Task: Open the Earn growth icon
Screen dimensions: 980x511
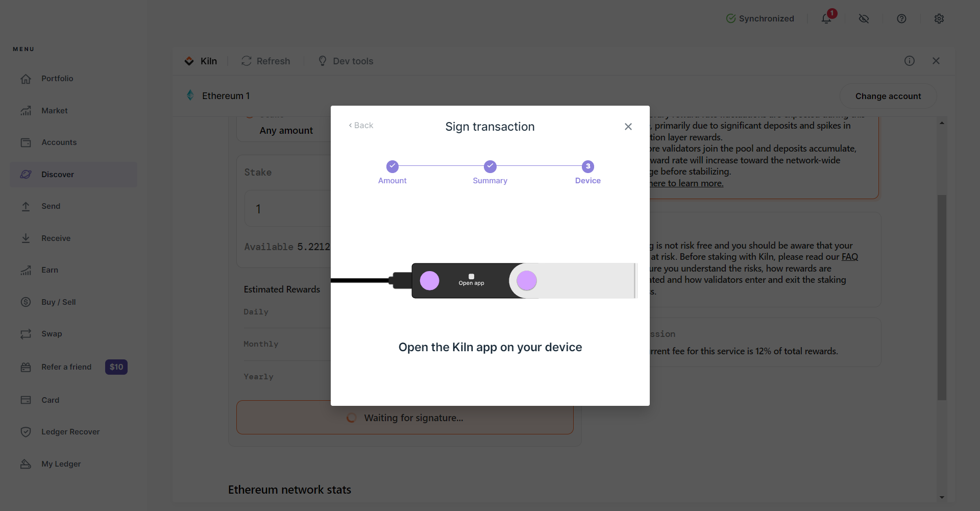Action: pos(26,270)
